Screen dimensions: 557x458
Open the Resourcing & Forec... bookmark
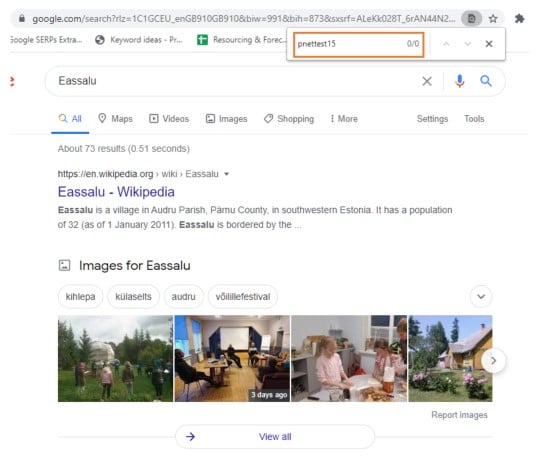[242, 40]
